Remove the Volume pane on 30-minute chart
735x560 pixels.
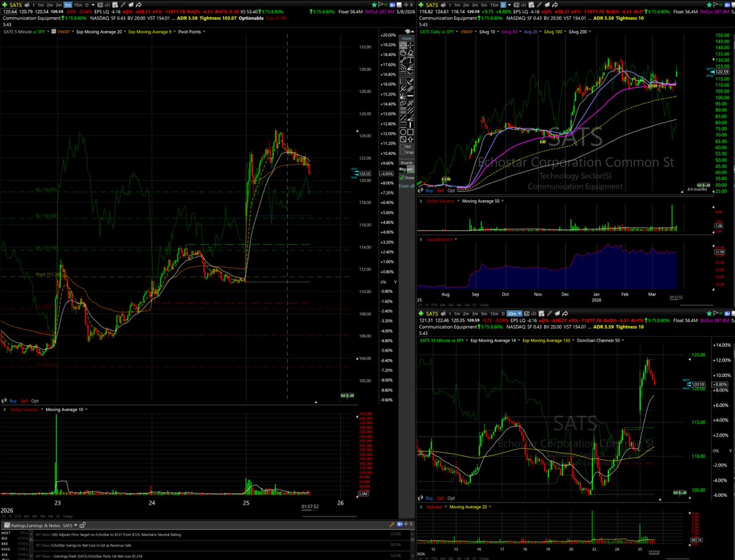pyautogui.click(x=420, y=507)
